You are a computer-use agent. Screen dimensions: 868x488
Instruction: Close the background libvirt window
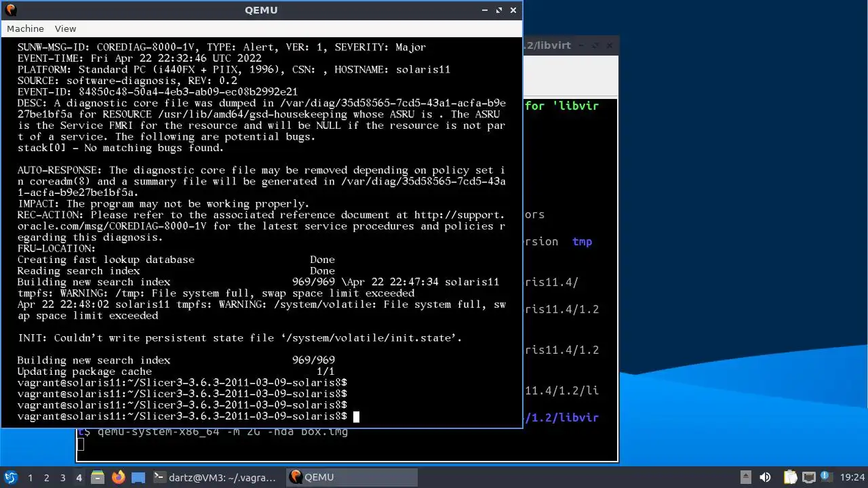tap(609, 45)
